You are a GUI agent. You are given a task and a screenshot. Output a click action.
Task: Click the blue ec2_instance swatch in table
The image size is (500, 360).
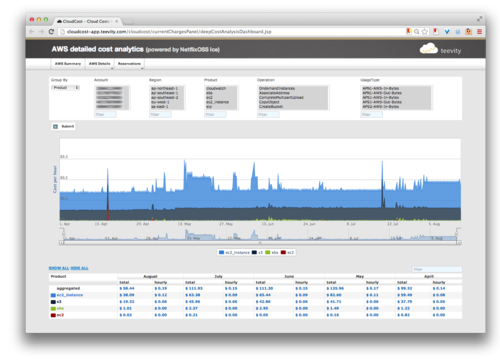point(53,295)
